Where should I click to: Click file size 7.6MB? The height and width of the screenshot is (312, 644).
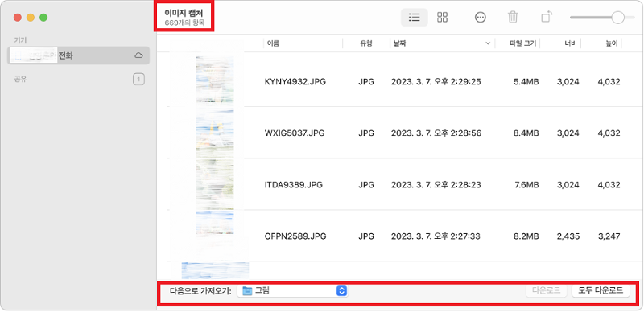coord(526,185)
